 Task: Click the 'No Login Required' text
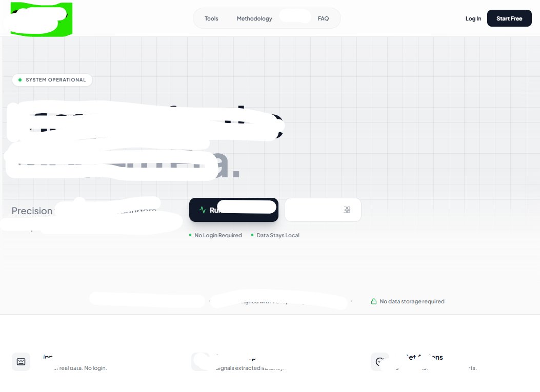(218, 235)
